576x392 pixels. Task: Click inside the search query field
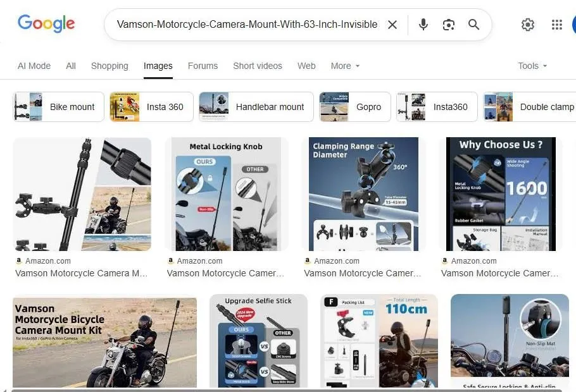(x=247, y=25)
